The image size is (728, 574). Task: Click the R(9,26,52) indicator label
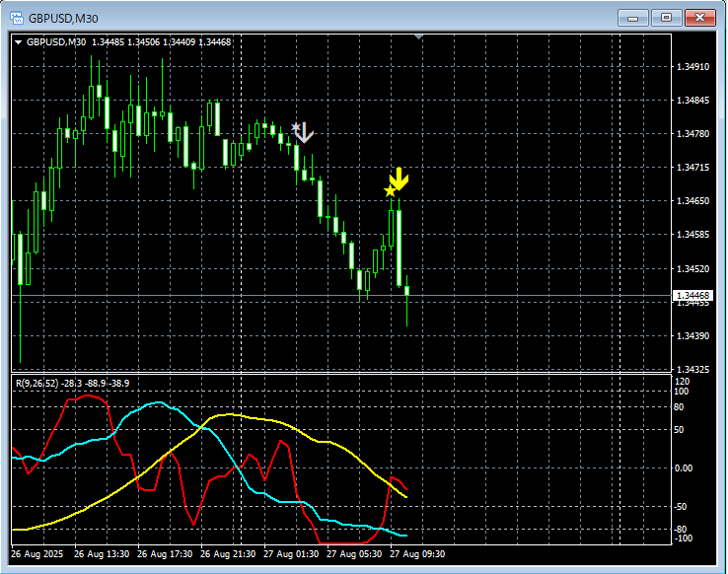point(37,384)
